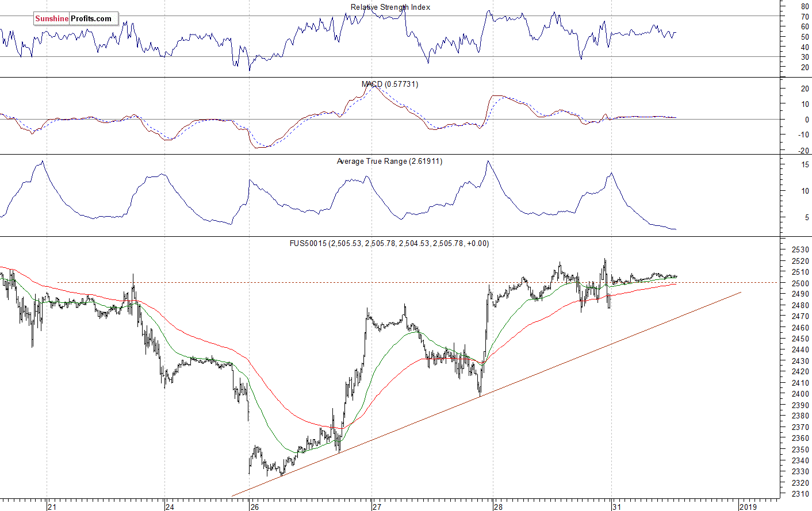Click price level 2310 on price axis
Viewport: 812px width, 511px height.
[x=800, y=494]
